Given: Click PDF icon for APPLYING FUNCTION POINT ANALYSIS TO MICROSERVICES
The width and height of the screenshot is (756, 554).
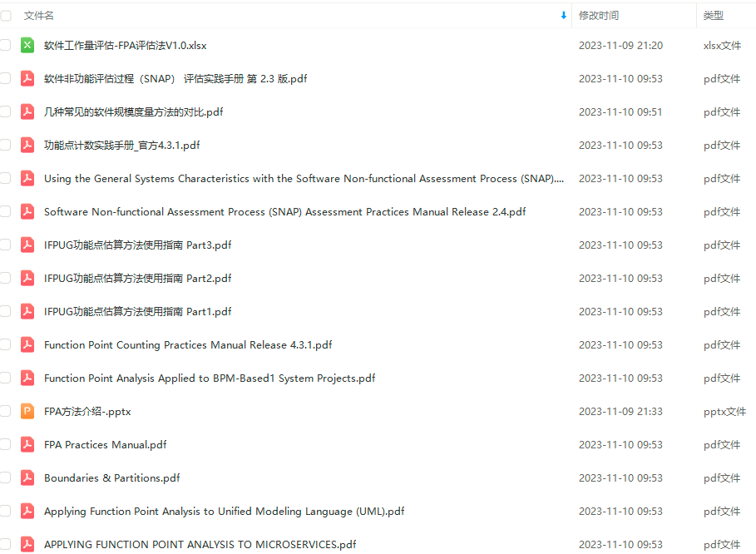Looking at the screenshot, I should (27, 544).
